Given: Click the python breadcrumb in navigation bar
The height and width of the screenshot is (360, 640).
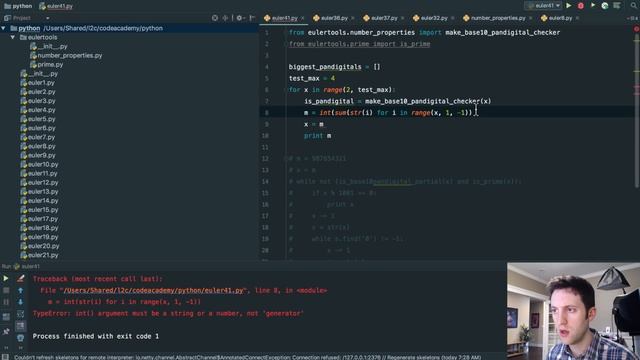Looking at the screenshot, I should point(18,6).
